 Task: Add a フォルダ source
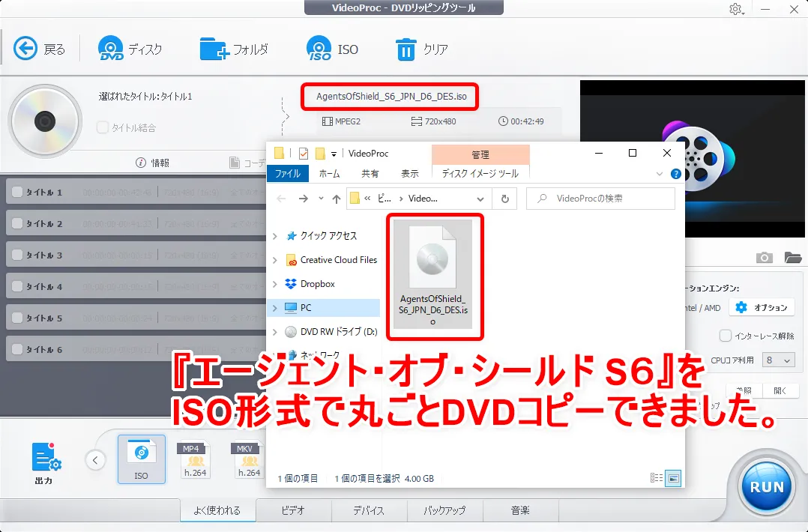point(214,49)
